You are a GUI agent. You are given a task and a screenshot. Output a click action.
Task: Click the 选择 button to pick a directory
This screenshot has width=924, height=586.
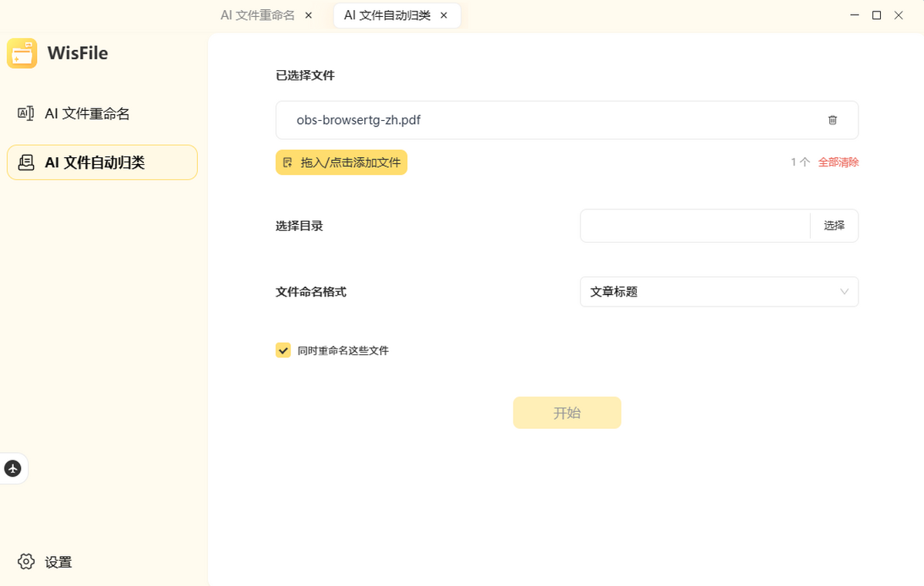point(834,225)
